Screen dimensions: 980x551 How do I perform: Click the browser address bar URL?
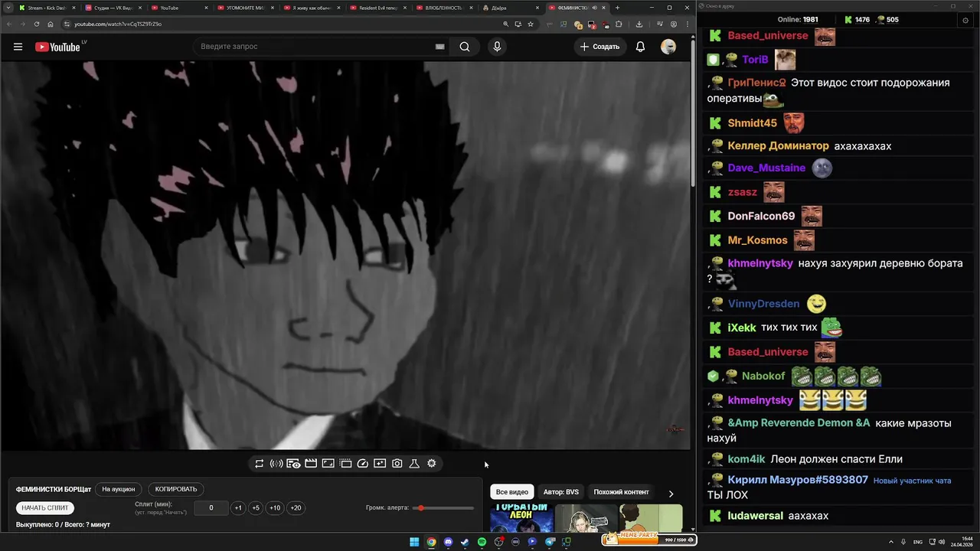click(x=118, y=24)
